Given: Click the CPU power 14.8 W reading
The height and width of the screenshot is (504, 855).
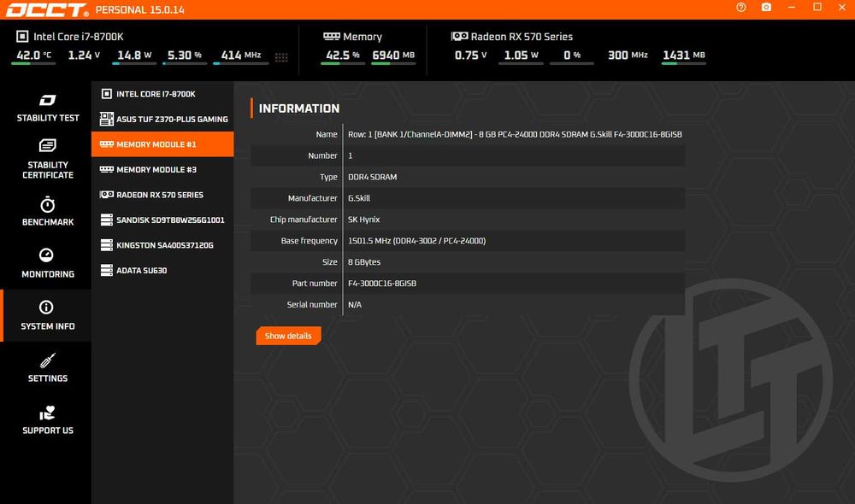Looking at the screenshot, I should coord(134,55).
